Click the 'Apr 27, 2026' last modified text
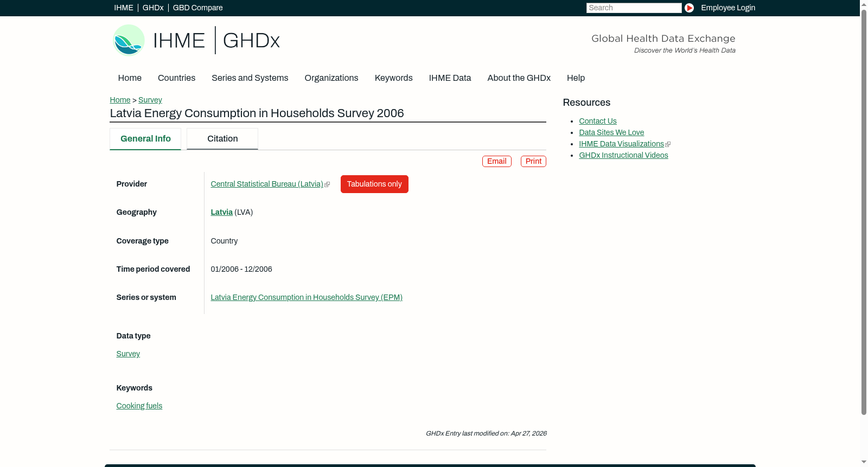 (528, 434)
